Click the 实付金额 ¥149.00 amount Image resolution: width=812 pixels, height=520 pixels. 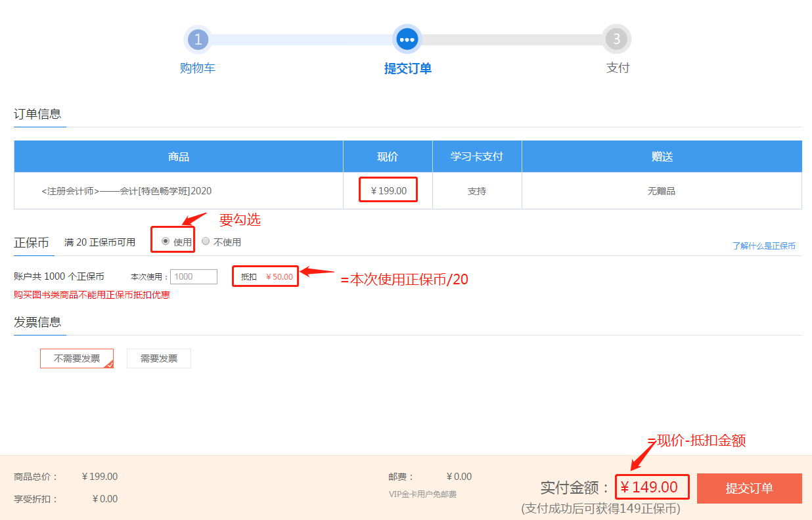(x=652, y=487)
